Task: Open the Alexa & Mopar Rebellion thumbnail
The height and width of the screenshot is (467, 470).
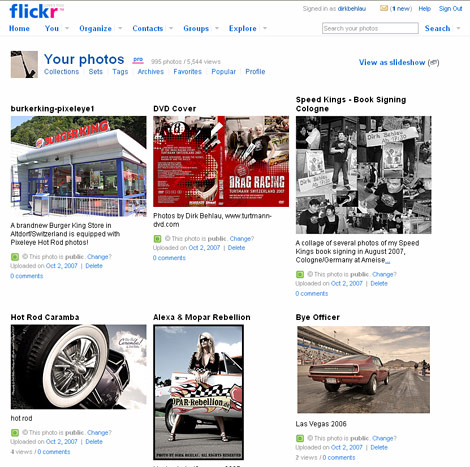Action: point(198,392)
